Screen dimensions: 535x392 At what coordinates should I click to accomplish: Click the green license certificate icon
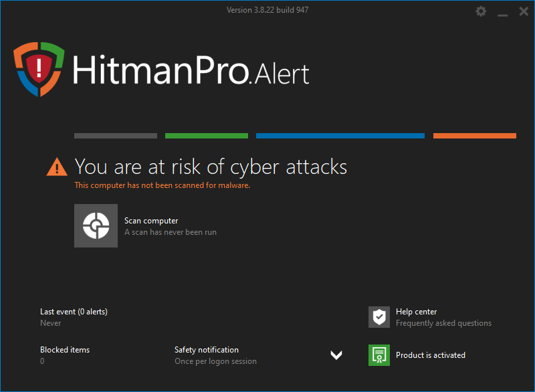pos(379,355)
